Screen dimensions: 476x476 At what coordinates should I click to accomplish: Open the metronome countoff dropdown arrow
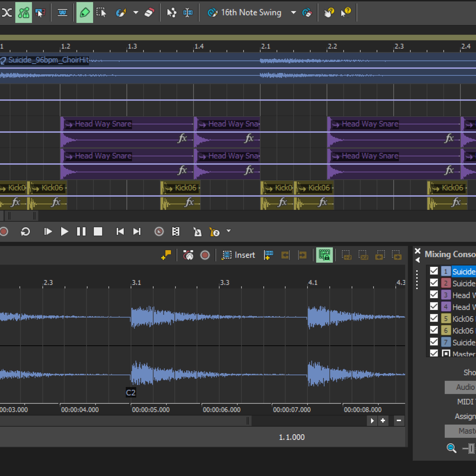point(229,231)
